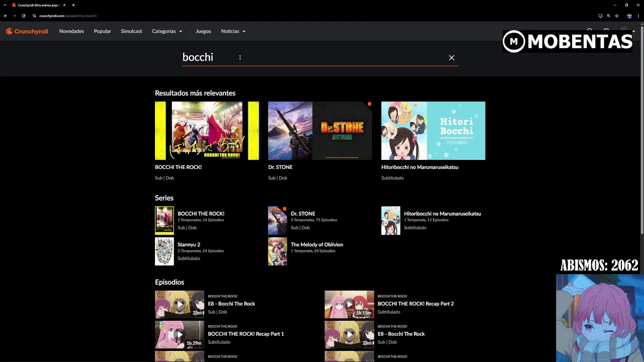Open Dr. STONE top result poster
644x362 pixels.
click(320, 131)
